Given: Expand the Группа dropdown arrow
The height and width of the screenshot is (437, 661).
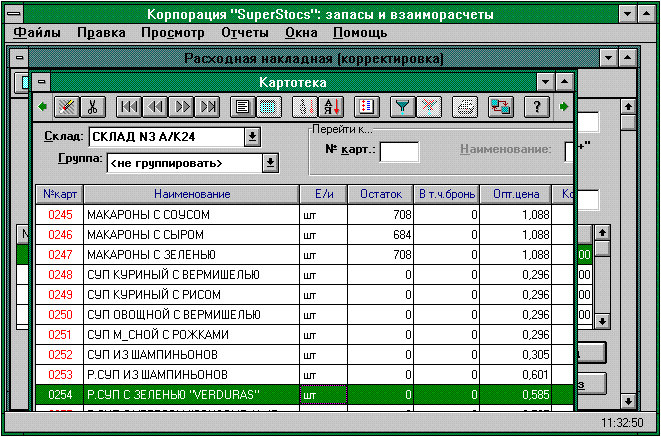Looking at the screenshot, I should point(270,163).
